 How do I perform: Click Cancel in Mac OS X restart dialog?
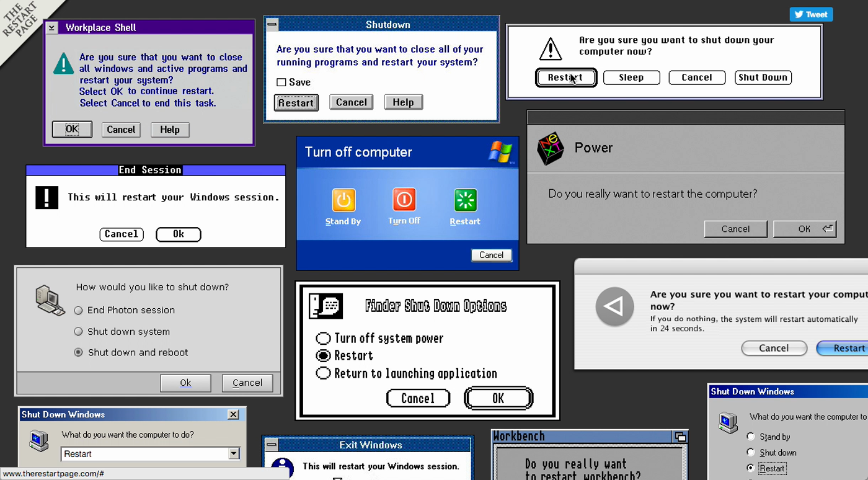click(x=774, y=348)
